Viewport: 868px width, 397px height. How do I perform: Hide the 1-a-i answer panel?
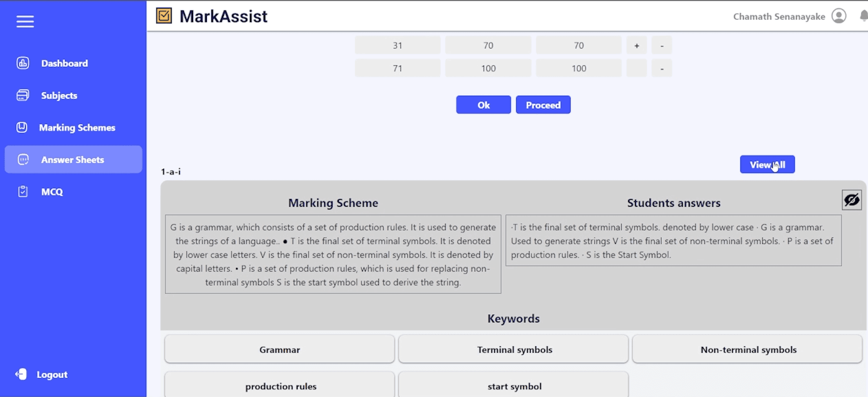[x=851, y=200]
